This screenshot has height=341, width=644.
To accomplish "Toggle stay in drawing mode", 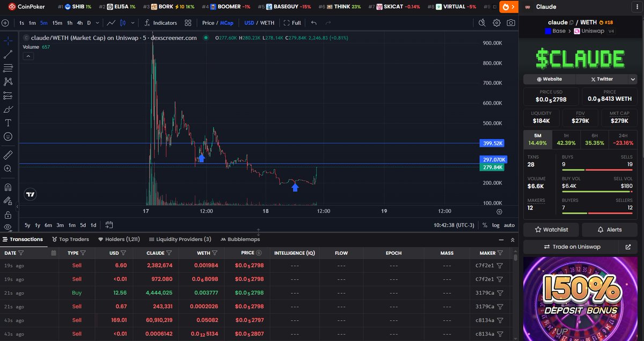I will tap(8, 201).
